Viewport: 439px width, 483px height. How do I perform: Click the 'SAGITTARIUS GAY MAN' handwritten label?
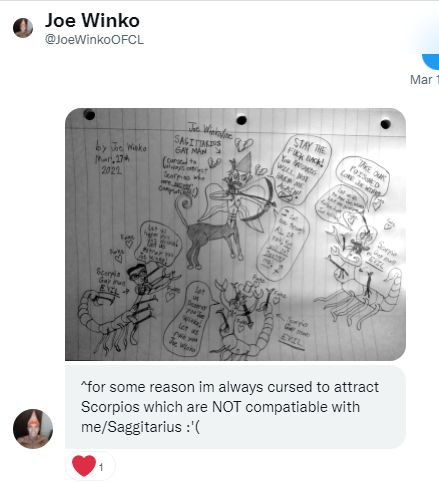coord(197,145)
